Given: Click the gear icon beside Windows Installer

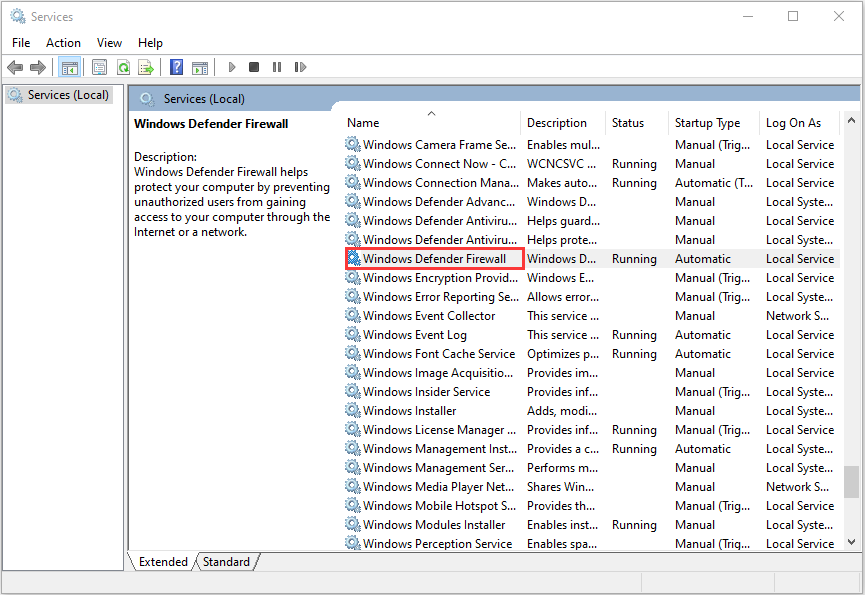Looking at the screenshot, I should tap(353, 411).
